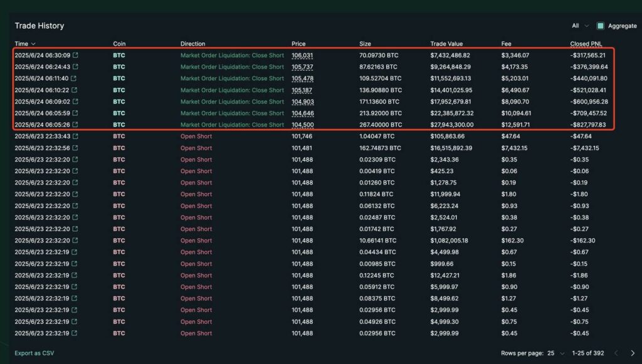
Task: Click external link icon beside 22:32:56 timestamp
Action: click(76, 148)
